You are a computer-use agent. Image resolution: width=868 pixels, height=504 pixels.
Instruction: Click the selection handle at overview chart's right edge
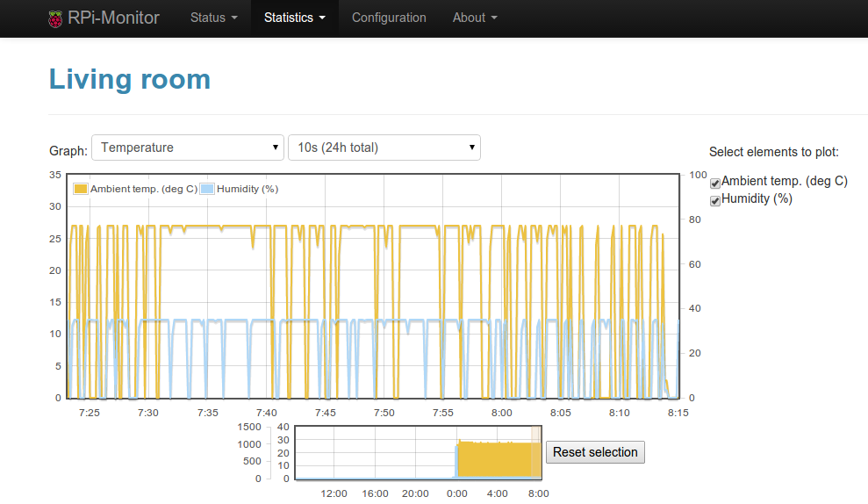536,451
